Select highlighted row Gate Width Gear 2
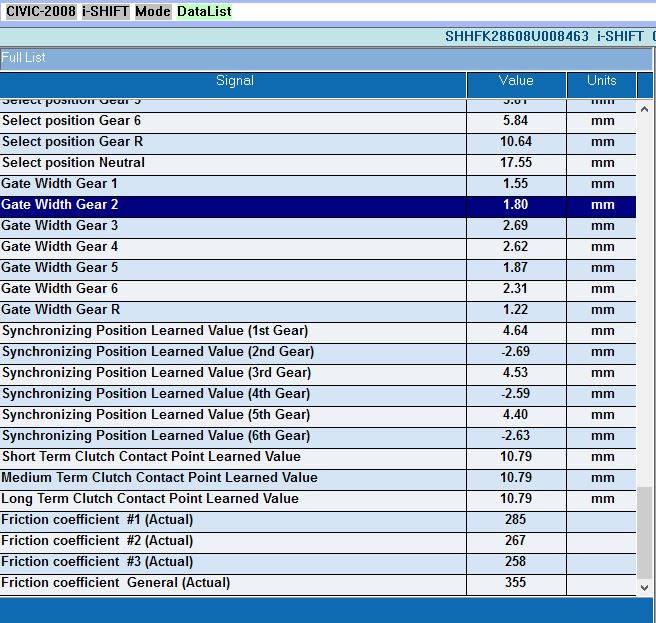 pos(318,207)
